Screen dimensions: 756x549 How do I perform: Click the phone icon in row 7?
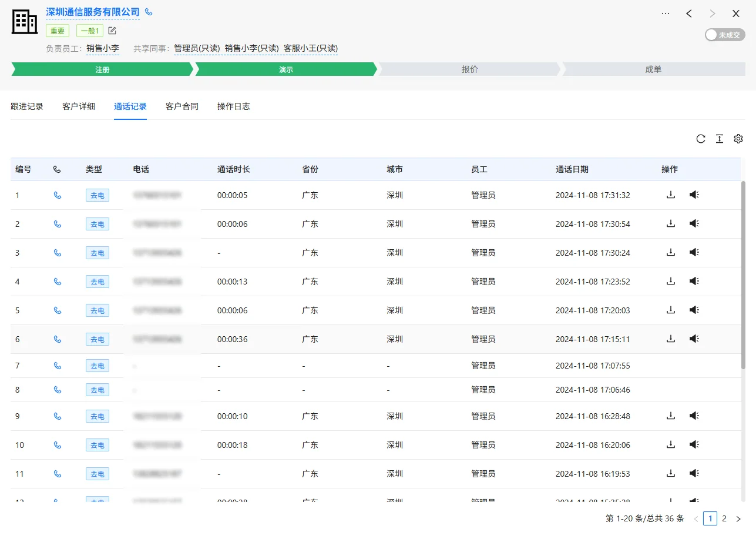(x=57, y=366)
